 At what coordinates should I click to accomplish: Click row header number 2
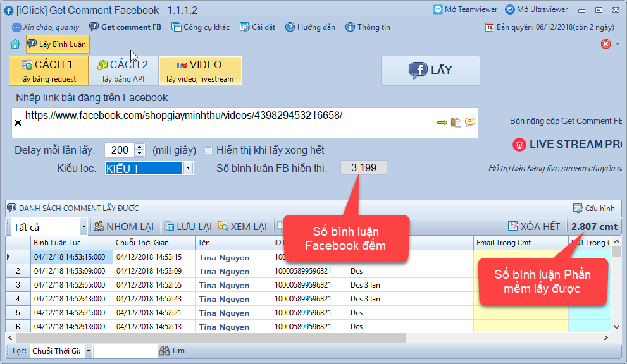click(x=18, y=271)
